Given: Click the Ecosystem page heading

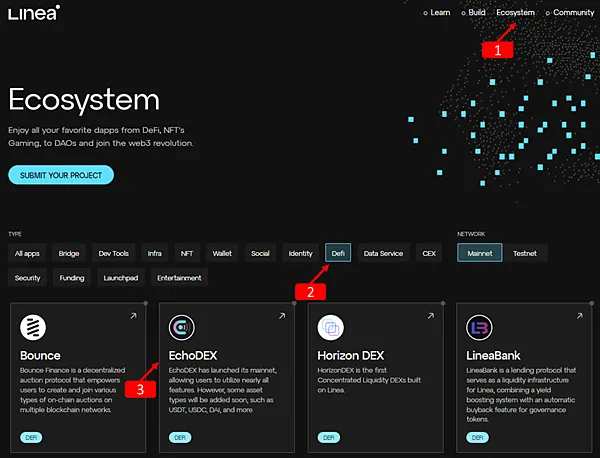Looking at the screenshot, I should (84, 99).
